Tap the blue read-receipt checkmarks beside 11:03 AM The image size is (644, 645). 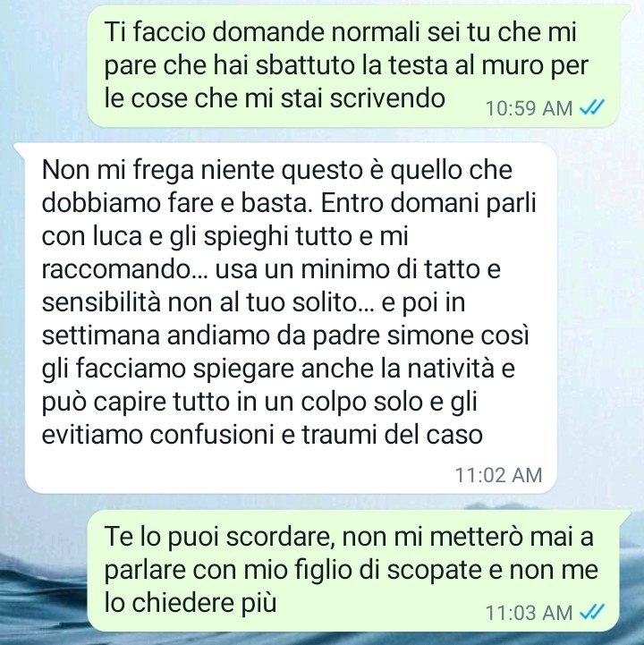click(x=592, y=612)
